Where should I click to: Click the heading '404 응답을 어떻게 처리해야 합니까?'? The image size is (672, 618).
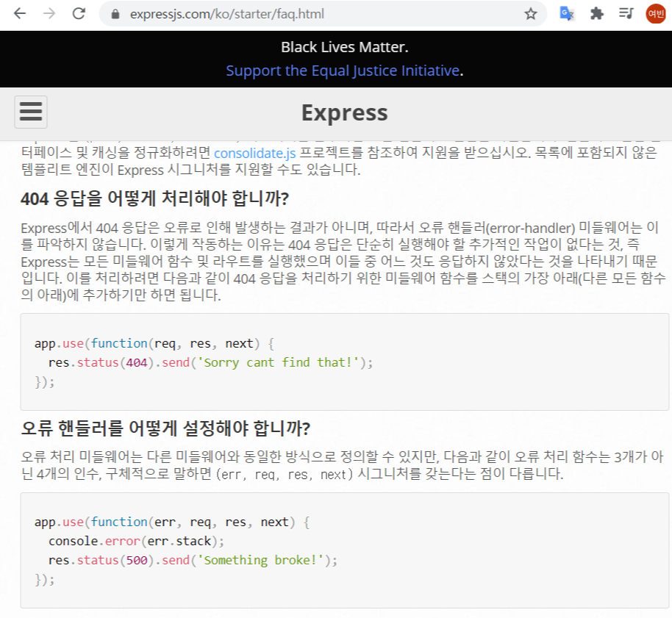(154, 198)
